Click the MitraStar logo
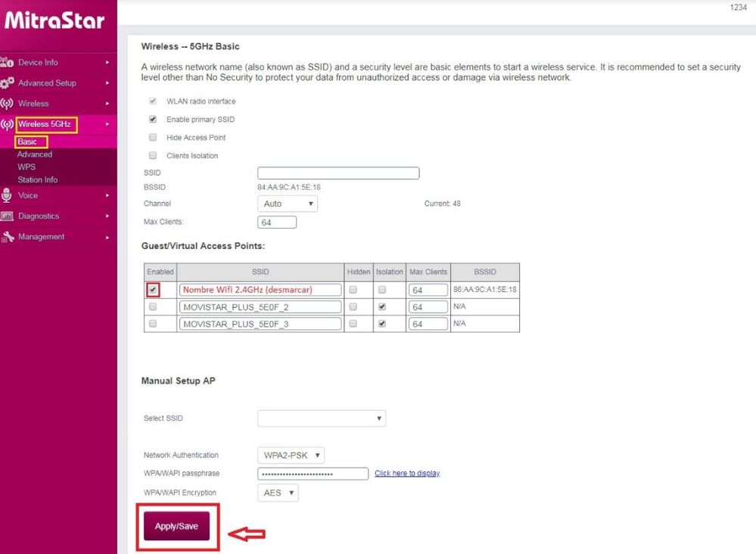Image resolution: width=756 pixels, height=554 pixels. [x=54, y=21]
